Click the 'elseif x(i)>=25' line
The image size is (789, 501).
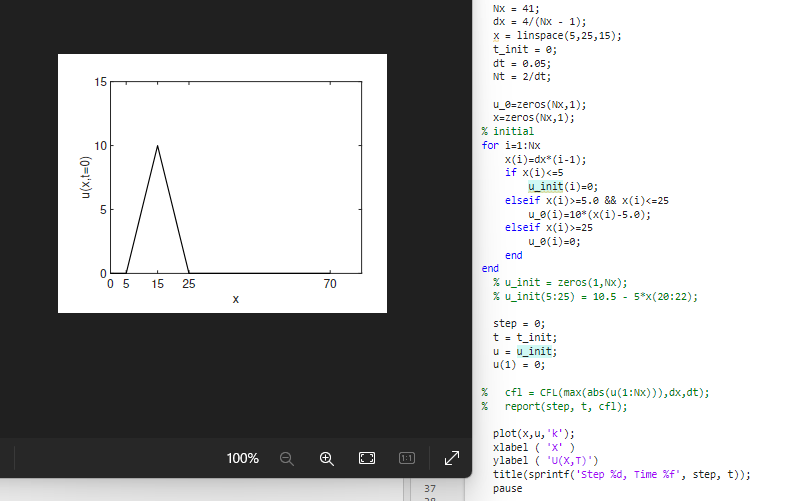(548, 228)
